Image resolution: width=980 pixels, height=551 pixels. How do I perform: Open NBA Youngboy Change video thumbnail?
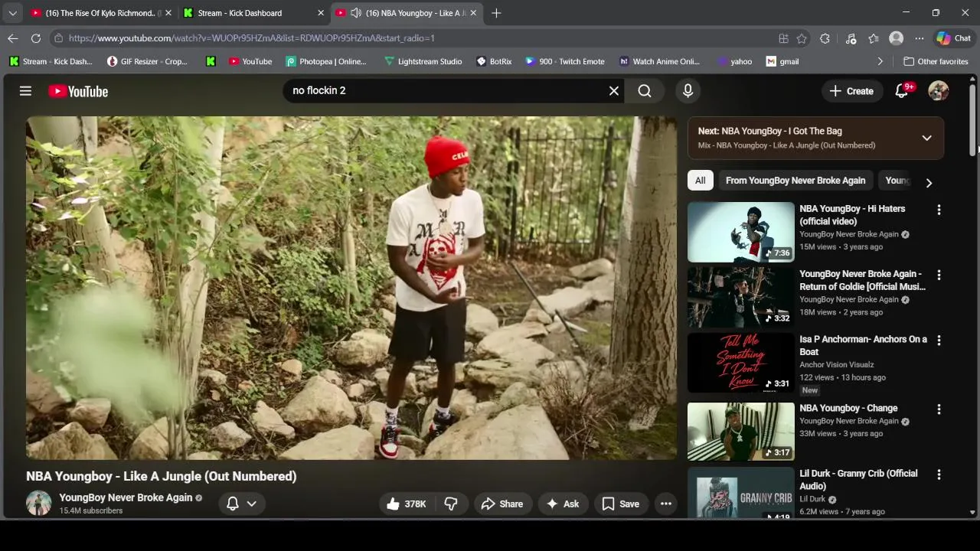(741, 432)
